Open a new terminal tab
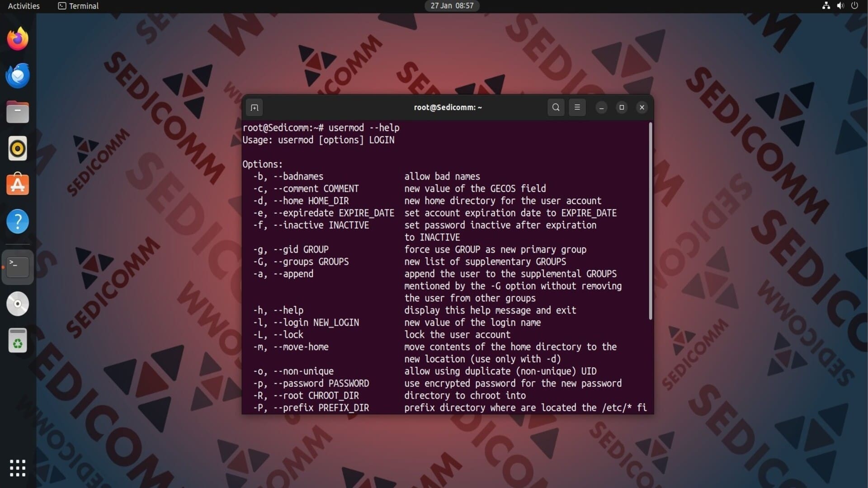 (x=255, y=108)
